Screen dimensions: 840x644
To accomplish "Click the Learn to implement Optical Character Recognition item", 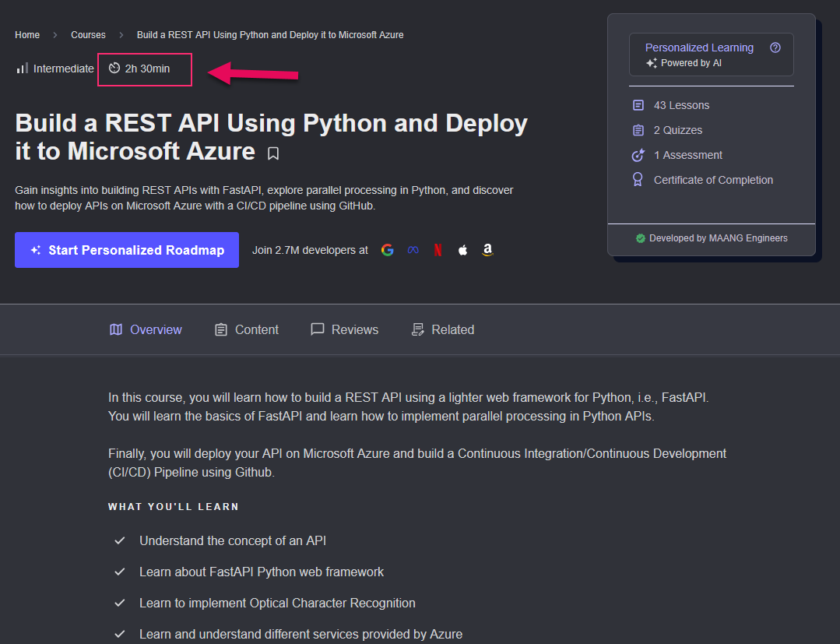I will pyautogui.click(x=277, y=603).
